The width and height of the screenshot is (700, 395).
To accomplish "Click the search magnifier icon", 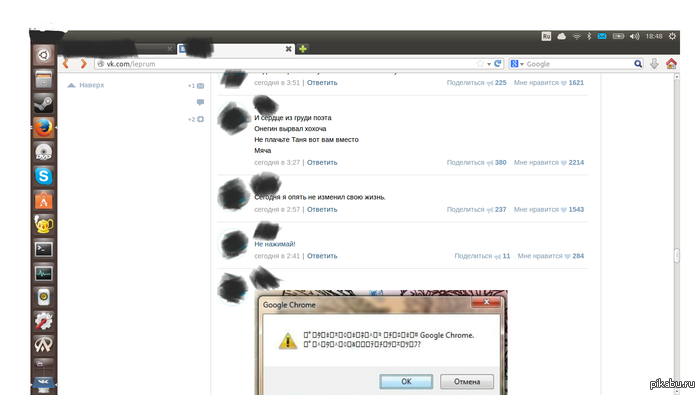I will (638, 64).
